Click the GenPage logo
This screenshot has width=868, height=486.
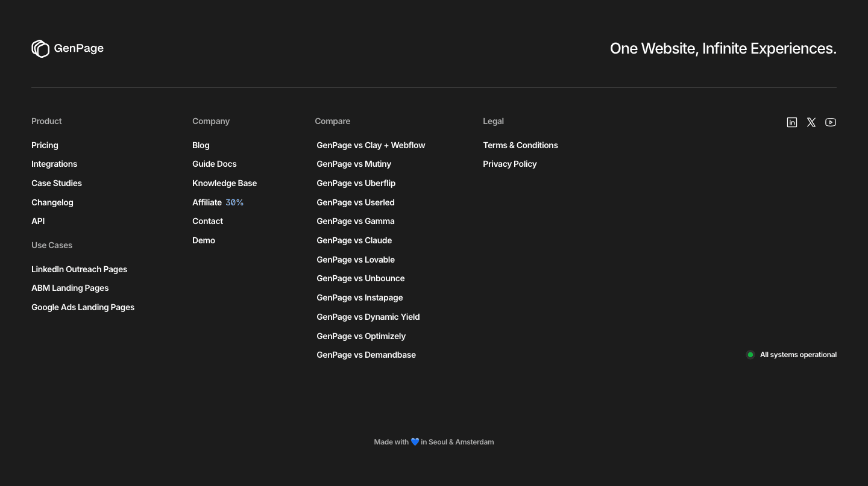(x=68, y=49)
